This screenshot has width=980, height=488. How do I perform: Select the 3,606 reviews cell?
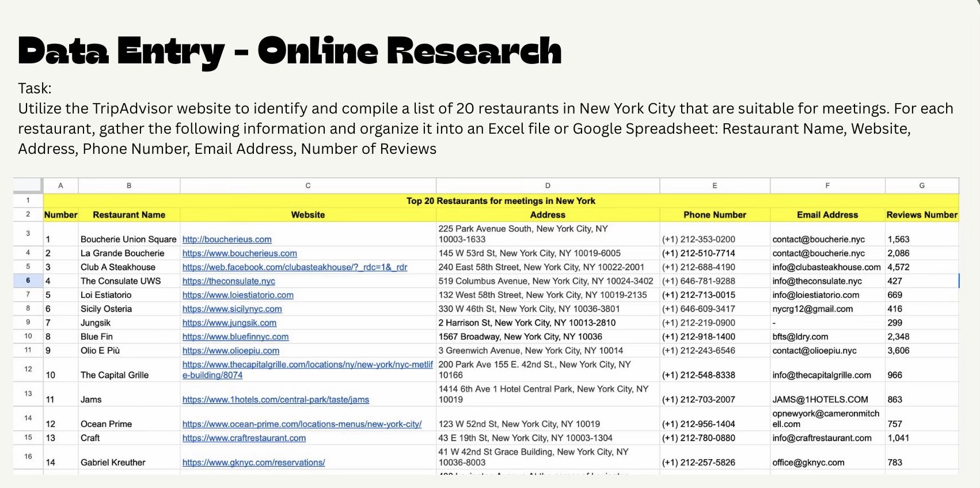pos(922,350)
